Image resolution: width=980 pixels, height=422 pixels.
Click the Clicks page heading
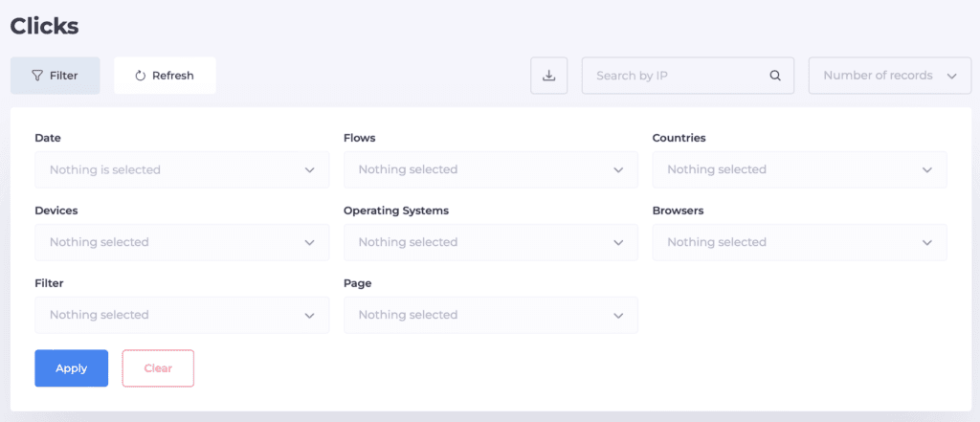[x=45, y=26]
